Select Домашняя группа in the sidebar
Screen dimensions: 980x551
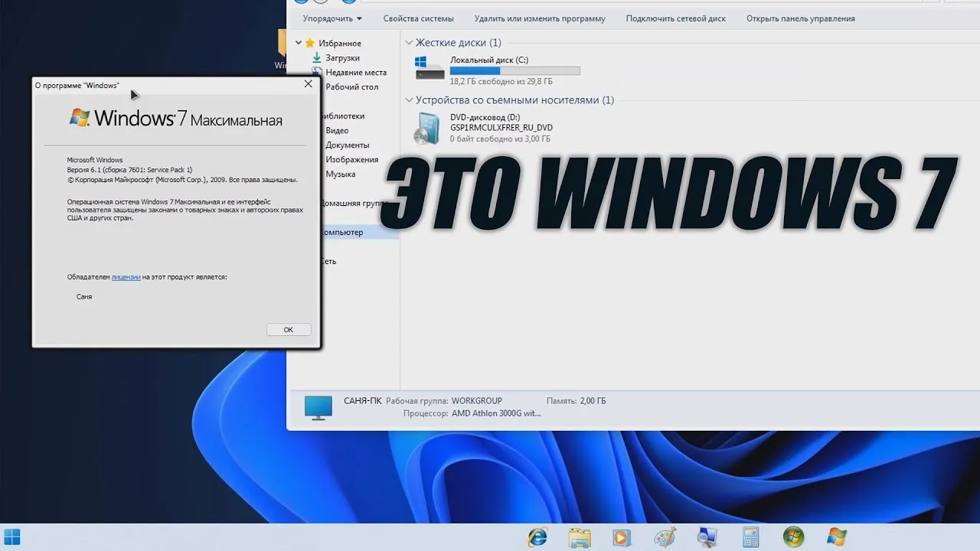[352, 204]
